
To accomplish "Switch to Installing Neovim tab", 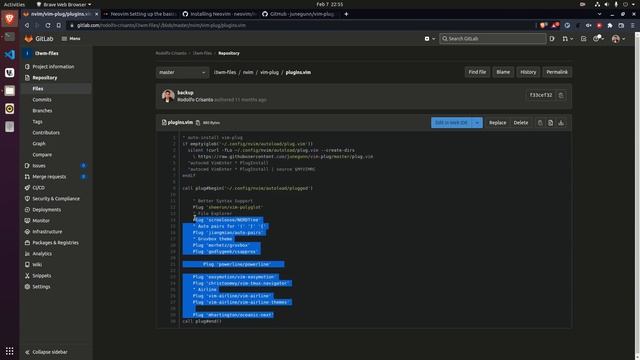I will pyautogui.click(x=219, y=14).
